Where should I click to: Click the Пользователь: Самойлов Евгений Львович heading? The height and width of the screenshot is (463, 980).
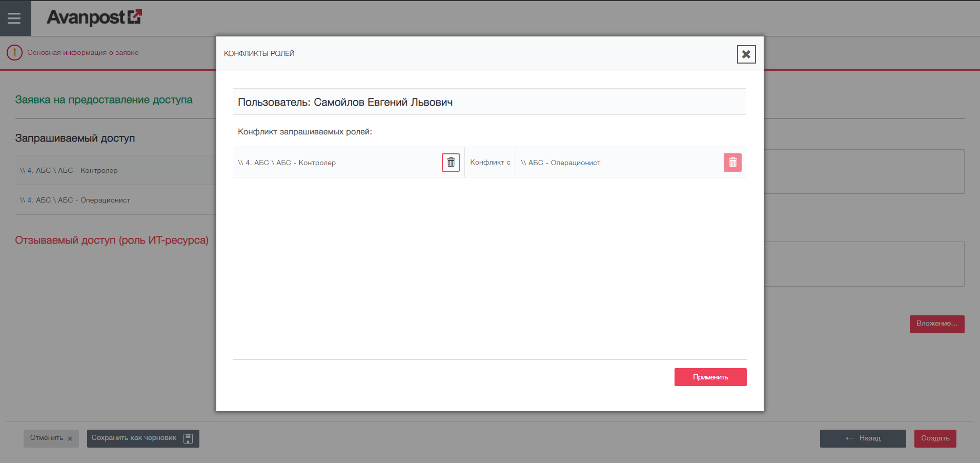(x=345, y=102)
